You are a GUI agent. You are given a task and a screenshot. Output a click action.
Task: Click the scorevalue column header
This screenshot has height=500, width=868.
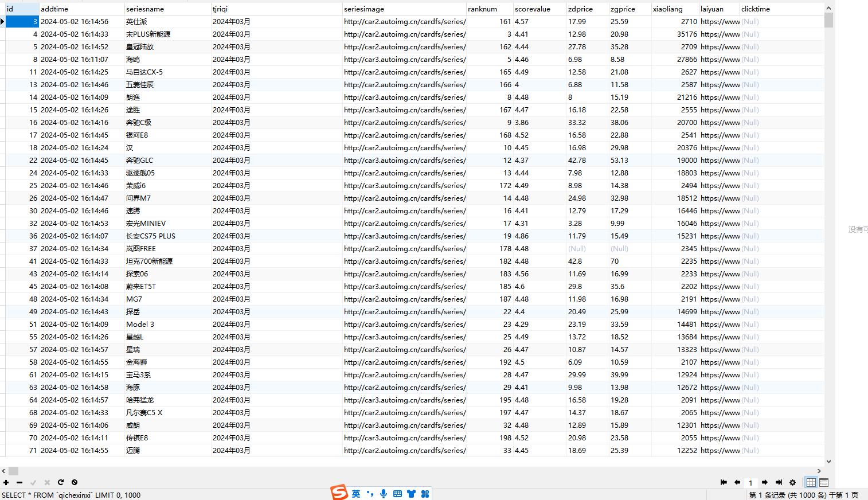click(539, 9)
